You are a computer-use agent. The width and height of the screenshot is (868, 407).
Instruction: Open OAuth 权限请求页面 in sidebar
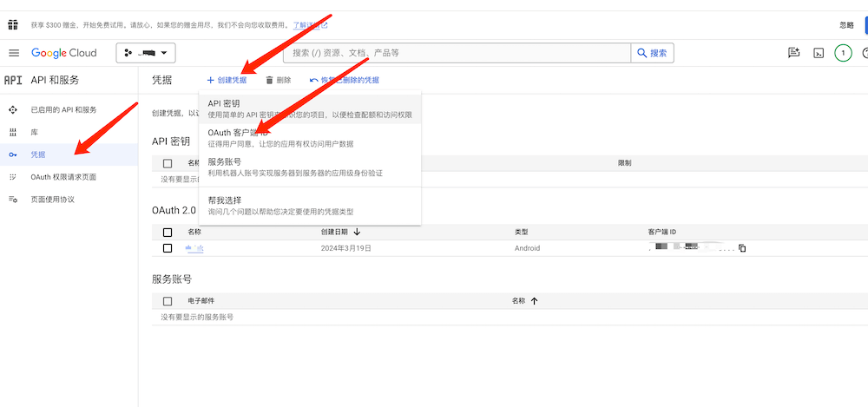[x=63, y=177]
